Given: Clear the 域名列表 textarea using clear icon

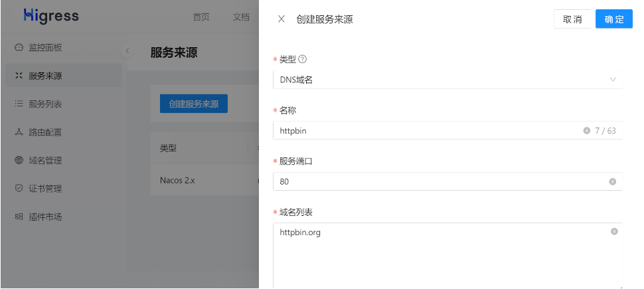Looking at the screenshot, I should click(614, 232).
